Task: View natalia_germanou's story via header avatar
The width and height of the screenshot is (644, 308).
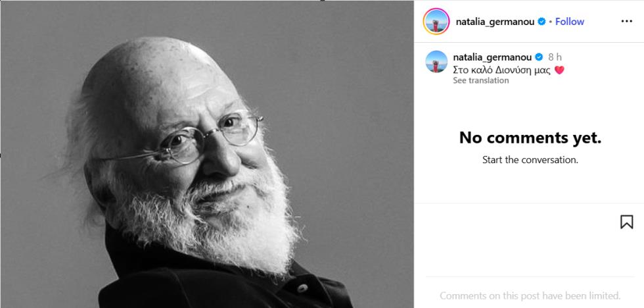Action: coord(436,21)
